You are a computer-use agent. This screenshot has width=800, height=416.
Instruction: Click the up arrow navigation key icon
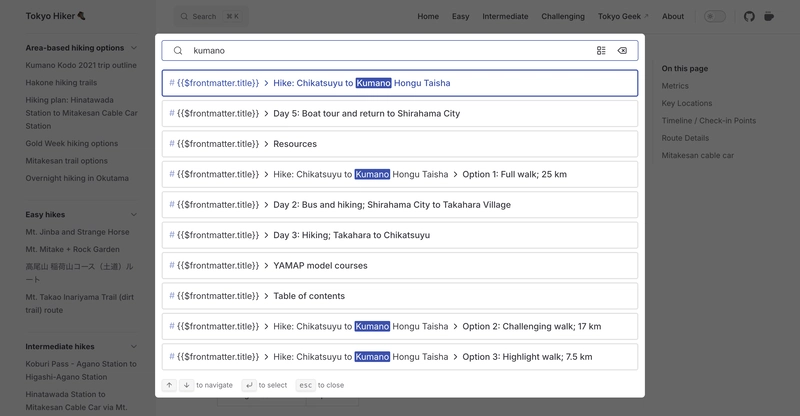[170, 385]
